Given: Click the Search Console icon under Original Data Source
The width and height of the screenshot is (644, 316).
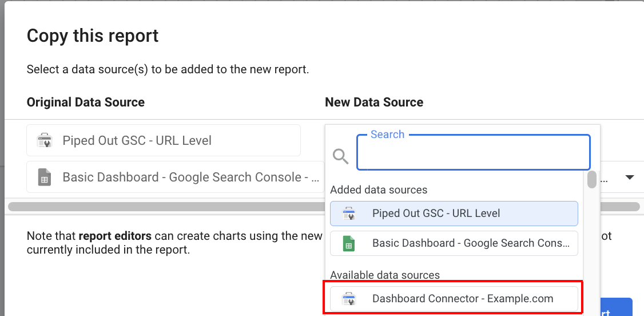Looking at the screenshot, I should 45,140.
